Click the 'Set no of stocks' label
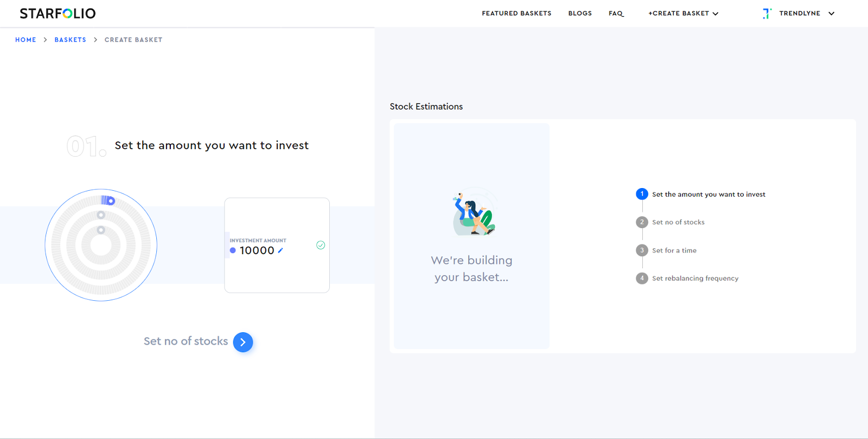 pos(186,341)
